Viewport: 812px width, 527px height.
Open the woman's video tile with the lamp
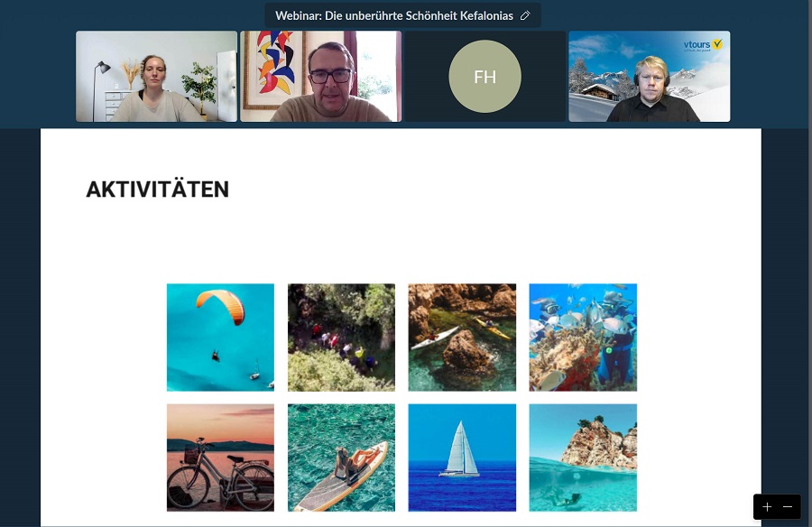(156, 76)
